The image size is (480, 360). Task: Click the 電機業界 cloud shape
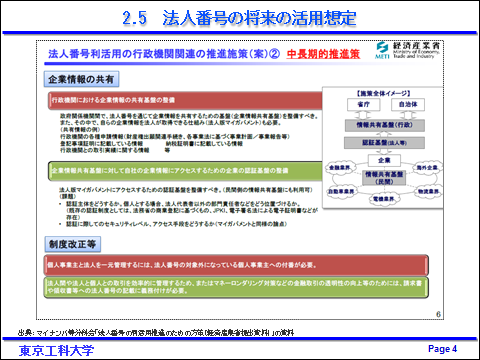pos(384,199)
